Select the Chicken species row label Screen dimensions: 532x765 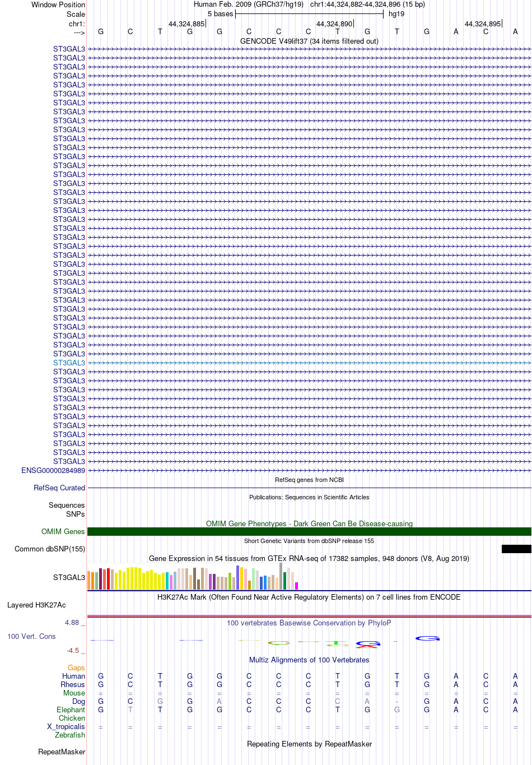coord(72,718)
